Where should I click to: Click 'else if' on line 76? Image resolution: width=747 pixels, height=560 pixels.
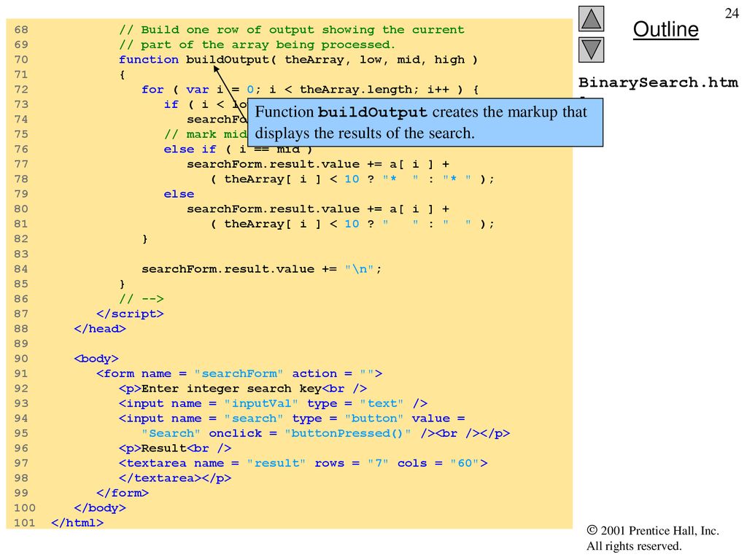click(x=190, y=149)
